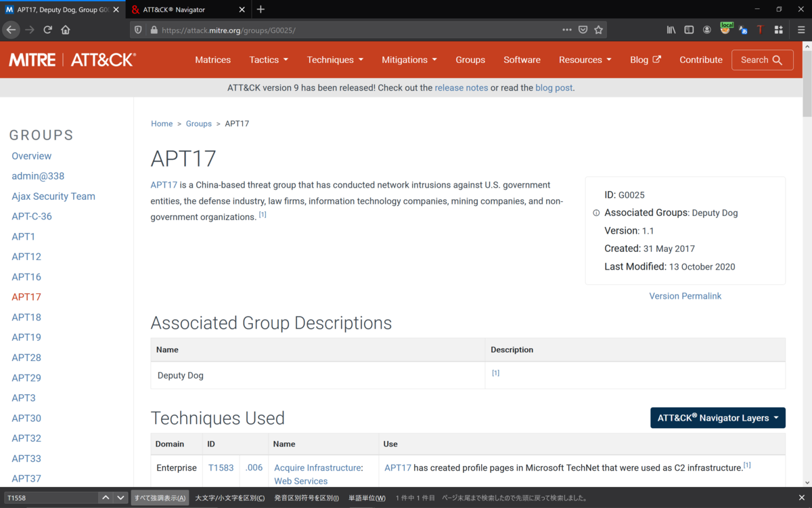This screenshot has width=812, height=508.
Task: Expand the Techniques dropdown menu
Action: click(335, 60)
